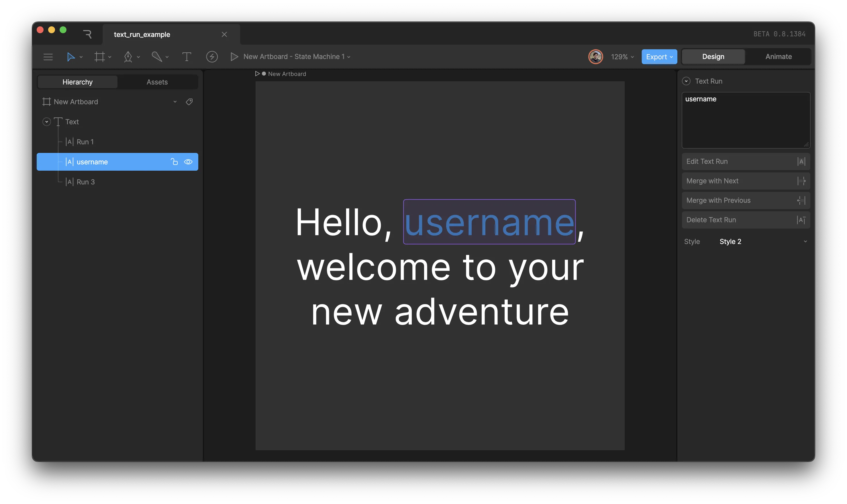Toggle visibility of username run
847x504 pixels.
(x=188, y=162)
